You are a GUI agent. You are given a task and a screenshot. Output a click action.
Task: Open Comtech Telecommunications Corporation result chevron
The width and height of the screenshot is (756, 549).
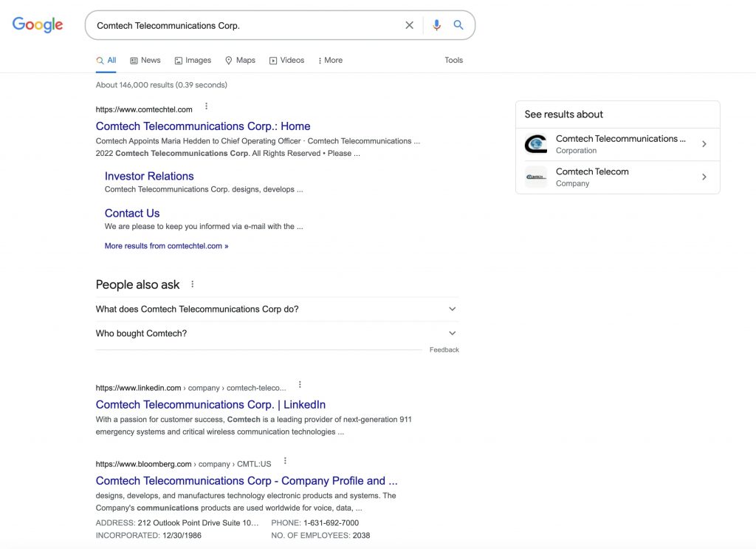[704, 144]
